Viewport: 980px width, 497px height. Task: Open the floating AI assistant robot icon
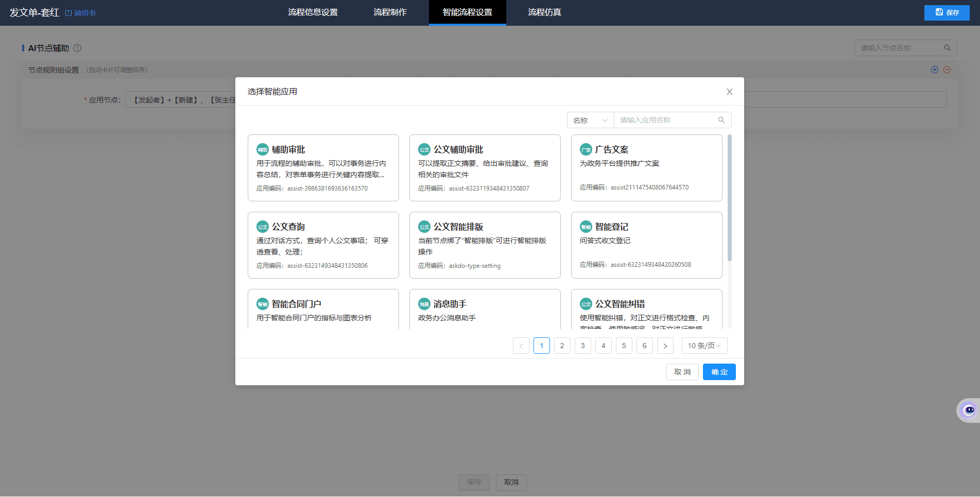click(969, 410)
